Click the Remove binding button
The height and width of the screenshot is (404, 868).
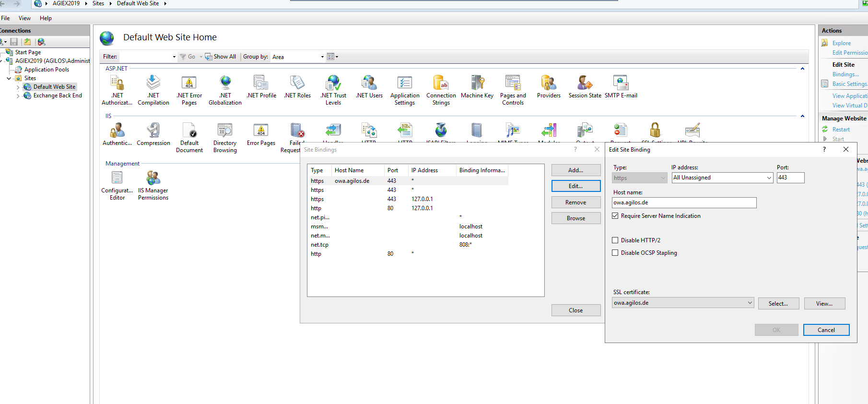coord(576,202)
